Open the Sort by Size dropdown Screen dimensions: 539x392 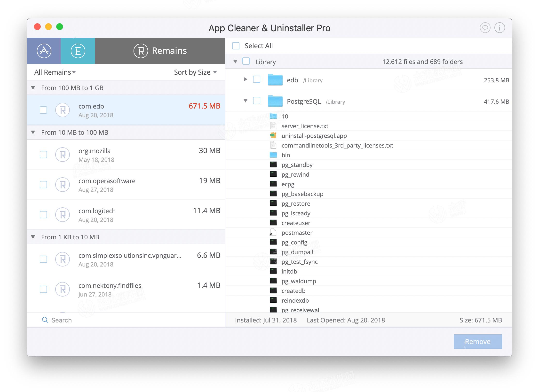click(x=194, y=72)
